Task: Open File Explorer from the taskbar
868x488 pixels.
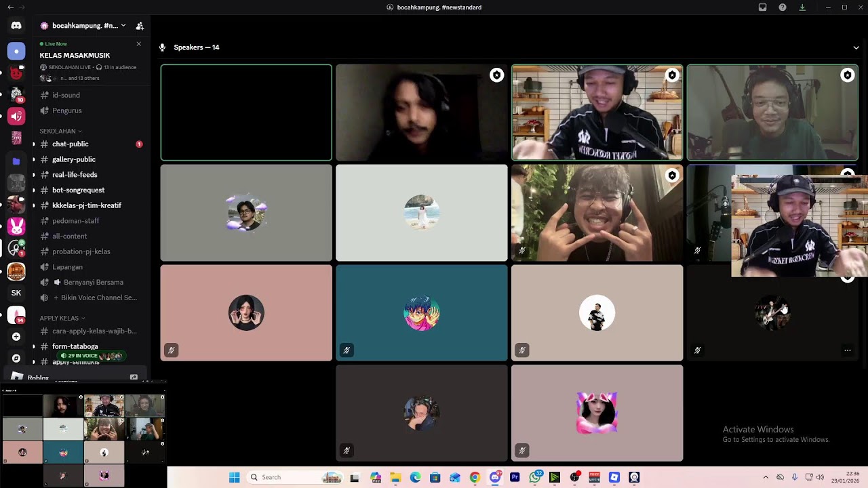Action: pyautogui.click(x=395, y=477)
